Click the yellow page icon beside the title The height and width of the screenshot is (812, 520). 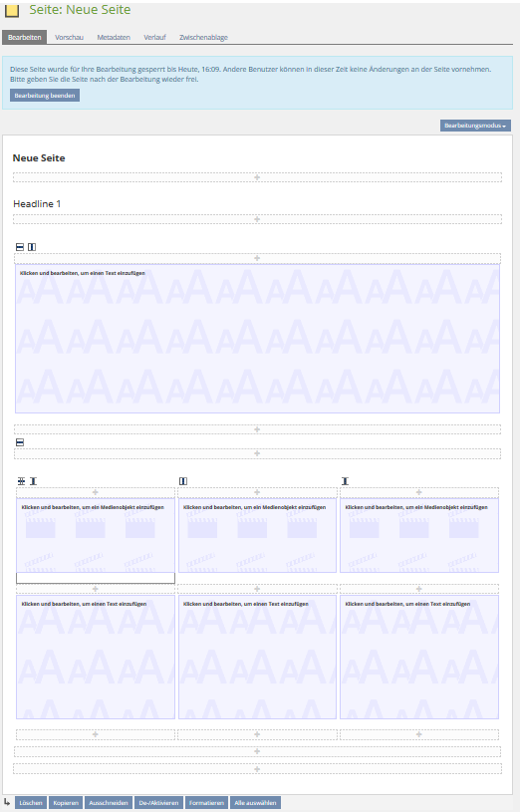point(11,10)
